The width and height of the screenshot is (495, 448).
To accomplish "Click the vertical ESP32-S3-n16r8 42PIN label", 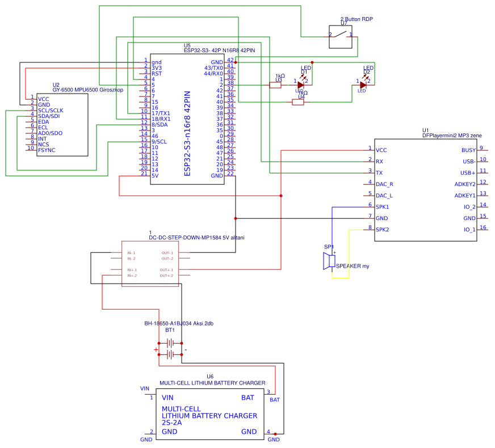I will click(187, 133).
